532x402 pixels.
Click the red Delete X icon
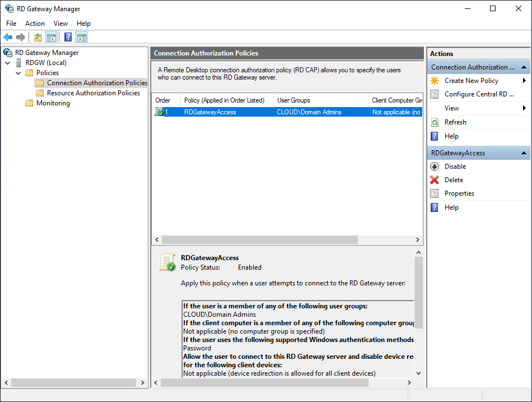click(x=435, y=180)
